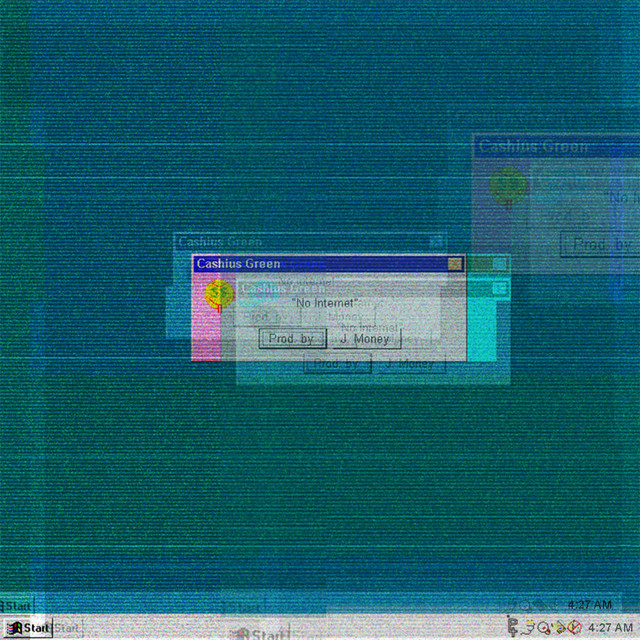Close the main Cashius Green dialog

(x=455, y=264)
